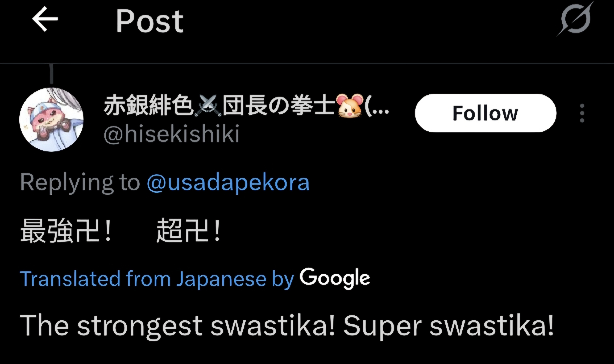614x364 pixels.
Task: Open the @usadapekora profile link
Action: tap(228, 183)
